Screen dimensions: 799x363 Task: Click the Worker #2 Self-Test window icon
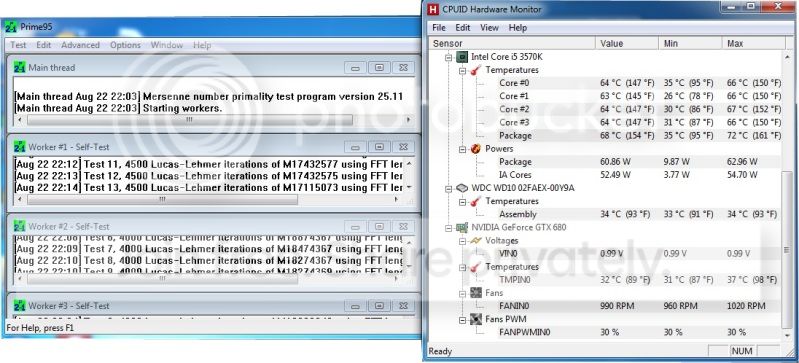click(19, 226)
